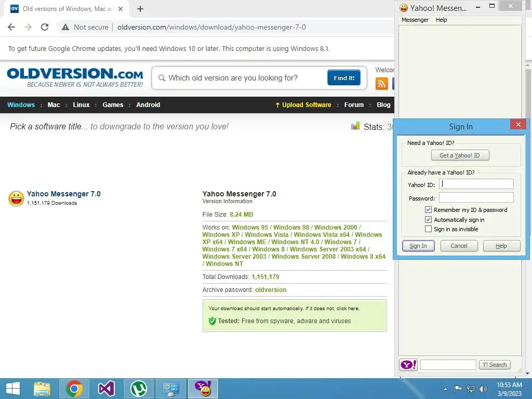Image resolution: width=532 pixels, height=399 pixels.
Task: Click the Chrome back arrow
Action: [11, 27]
